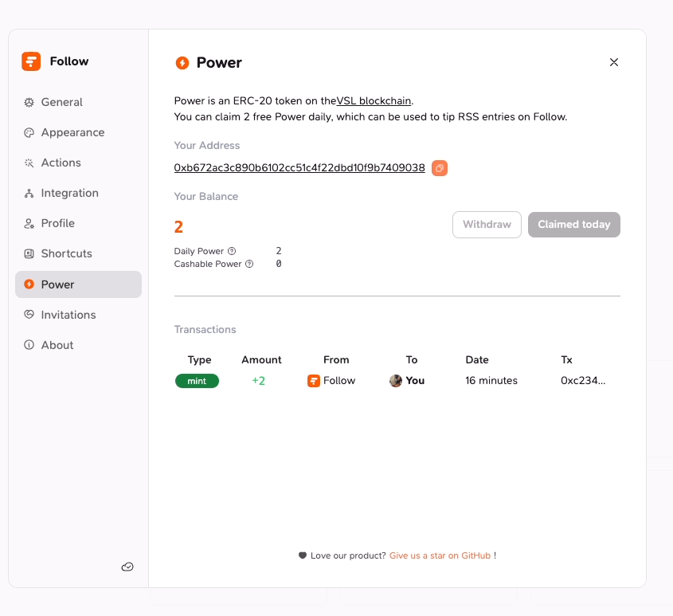
Task: Click the Follow sender name
Action: [x=339, y=381]
